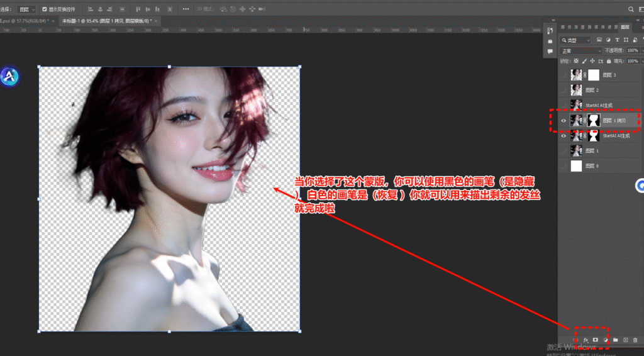Hide the 图层 1 拷贝 layer
Screen dimensions: 644x356
coord(563,120)
